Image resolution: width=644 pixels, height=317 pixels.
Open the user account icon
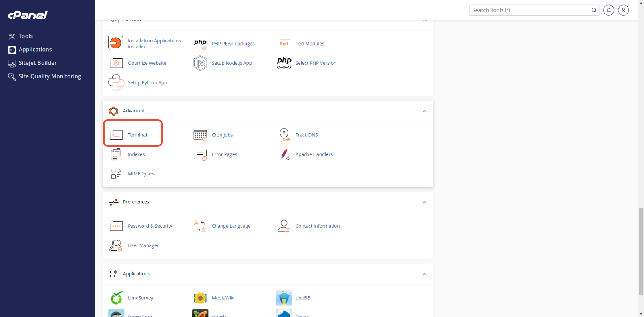click(623, 10)
